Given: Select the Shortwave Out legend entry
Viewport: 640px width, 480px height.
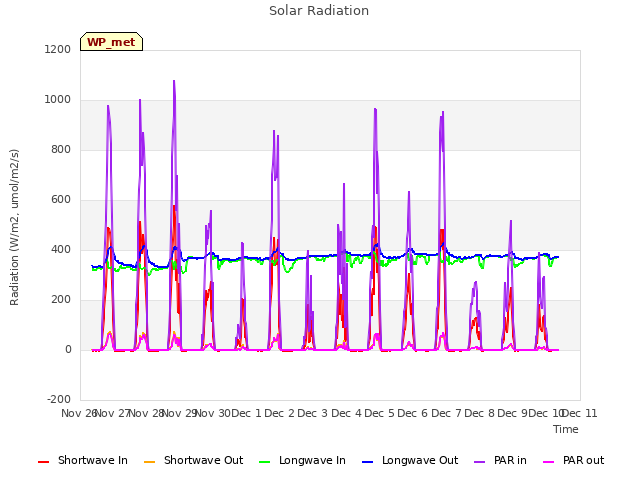Looking at the screenshot, I should click(x=193, y=460).
